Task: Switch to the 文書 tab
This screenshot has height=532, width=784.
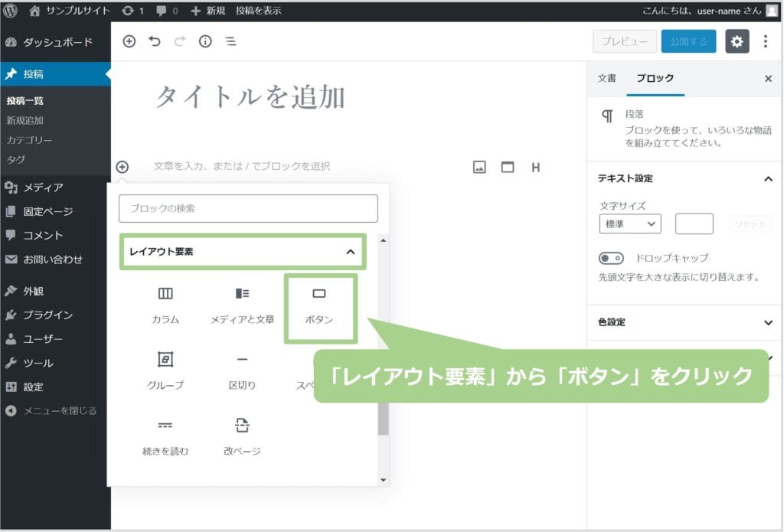Action: coord(606,78)
